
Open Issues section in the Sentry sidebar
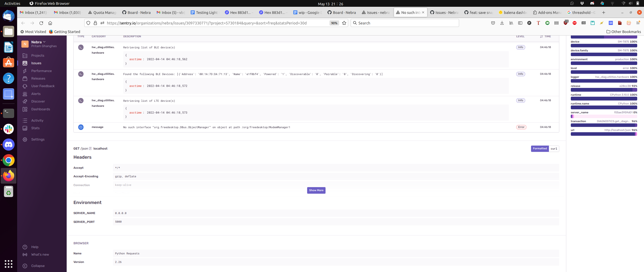(36, 63)
